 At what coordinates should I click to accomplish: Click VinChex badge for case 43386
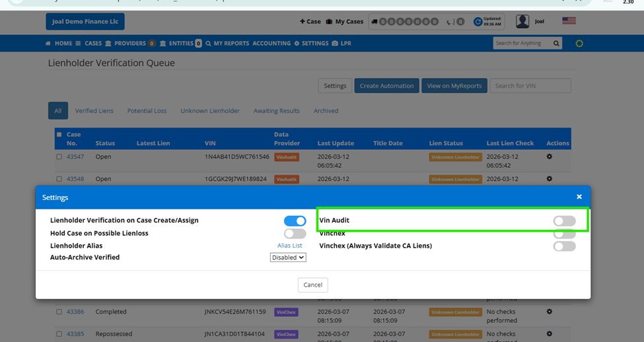click(286, 312)
